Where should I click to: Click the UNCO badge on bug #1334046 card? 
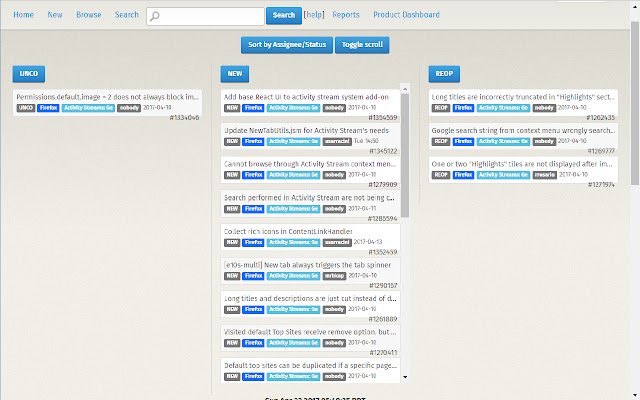pyautogui.click(x=26, y=108)
